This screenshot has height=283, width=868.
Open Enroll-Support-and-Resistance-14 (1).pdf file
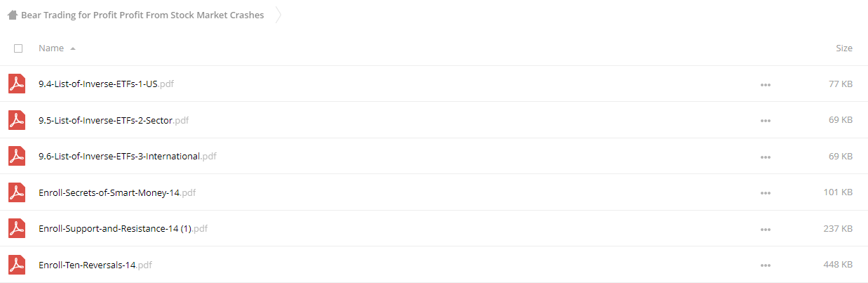(x=123, y=228)
